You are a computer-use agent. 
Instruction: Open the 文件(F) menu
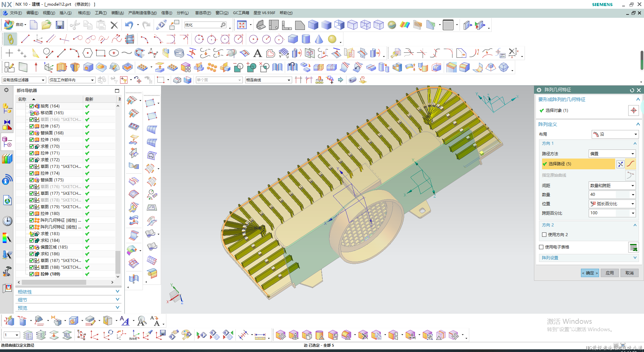click(x=16, y=13)
